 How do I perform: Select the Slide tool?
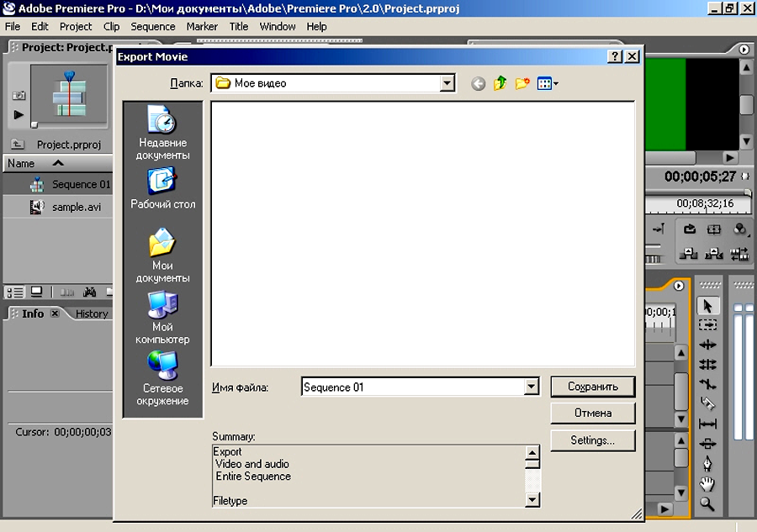707,444
